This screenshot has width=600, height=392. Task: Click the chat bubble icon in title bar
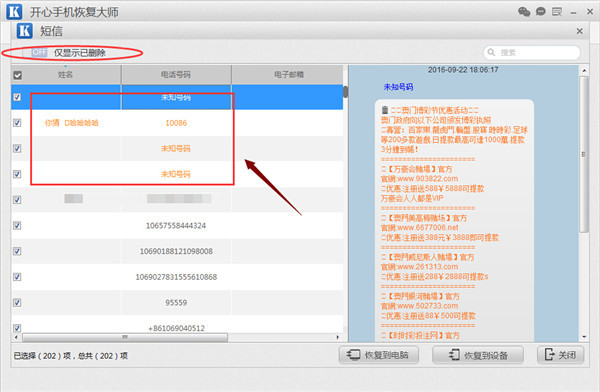pyautogui.click(x=541, y=11)
